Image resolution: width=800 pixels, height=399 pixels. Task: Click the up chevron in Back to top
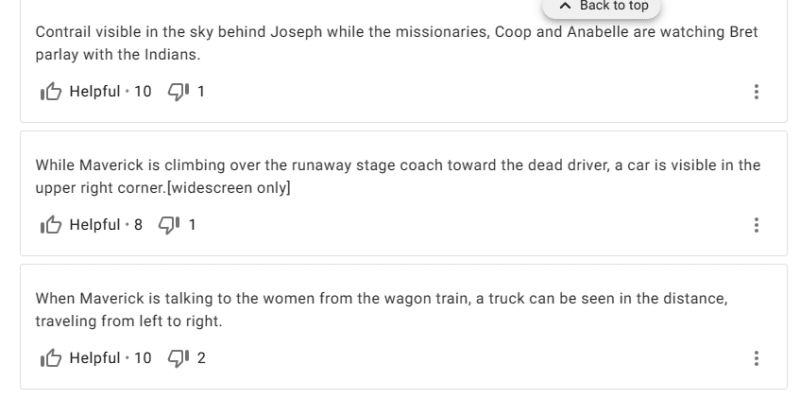(565, 6)
